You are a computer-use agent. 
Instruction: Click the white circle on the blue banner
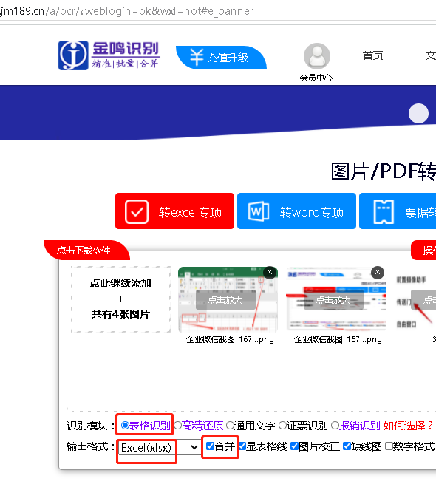[x=418, y=113]
